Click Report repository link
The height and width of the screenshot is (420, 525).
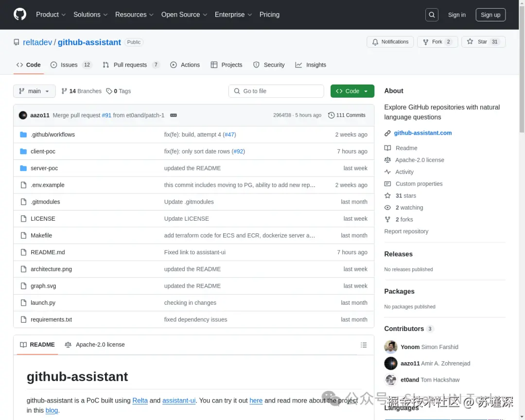(406, 231)
